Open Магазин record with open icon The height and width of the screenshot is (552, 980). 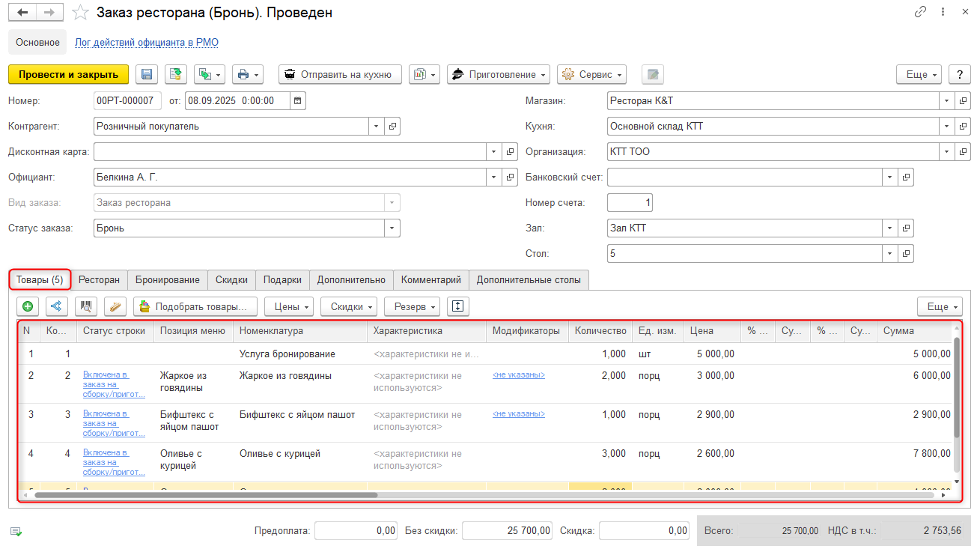[964, 101]
